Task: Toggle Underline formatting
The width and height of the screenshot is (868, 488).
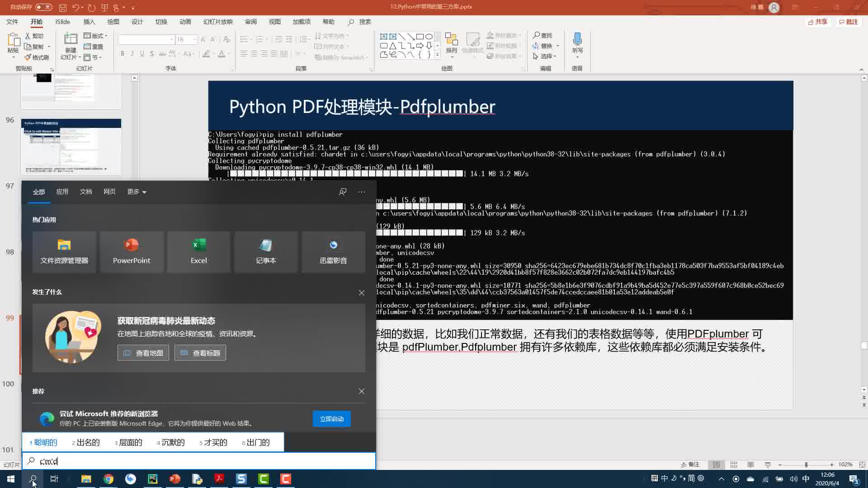Action: point(142,54)
